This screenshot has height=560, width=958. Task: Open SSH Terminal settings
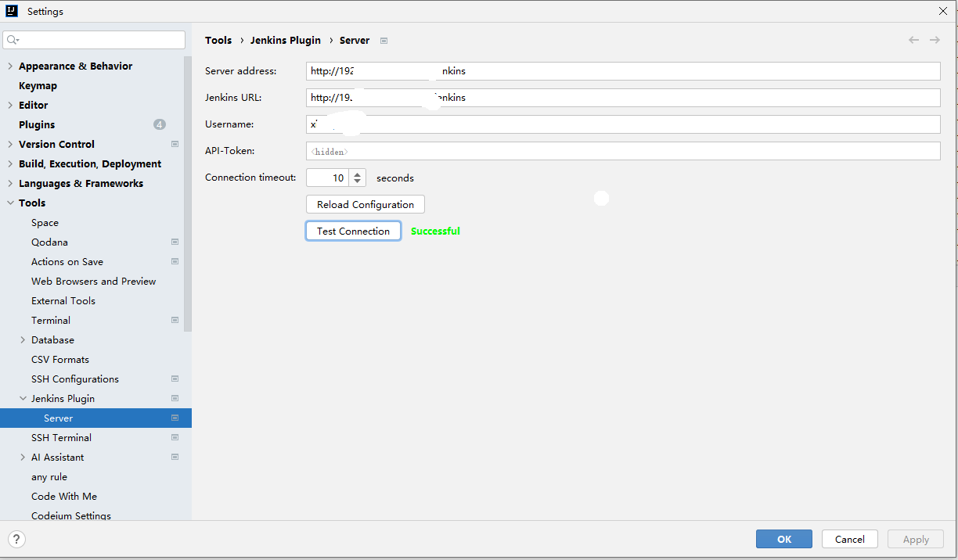tap(61, 437)
